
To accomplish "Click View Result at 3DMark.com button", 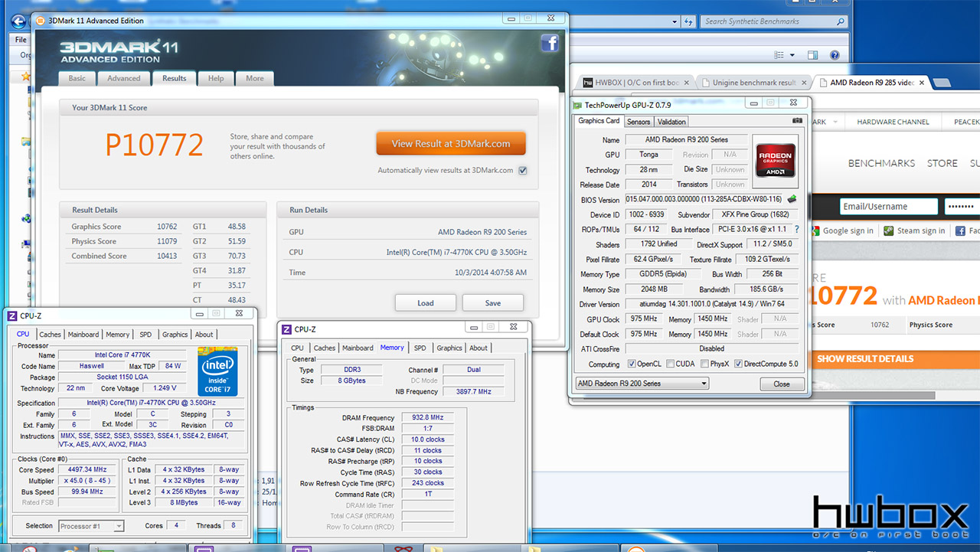I will 451,143.
